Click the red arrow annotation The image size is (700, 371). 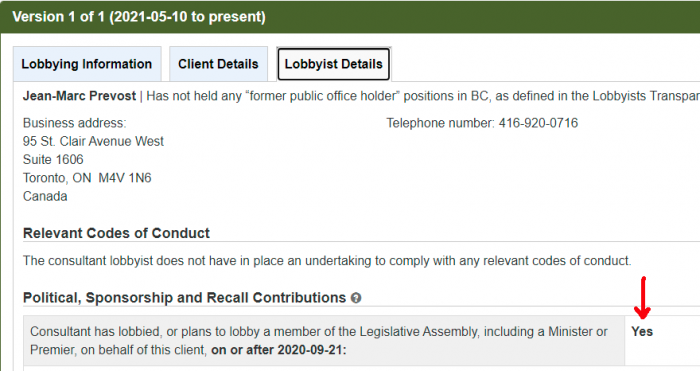tap(643, 298)
